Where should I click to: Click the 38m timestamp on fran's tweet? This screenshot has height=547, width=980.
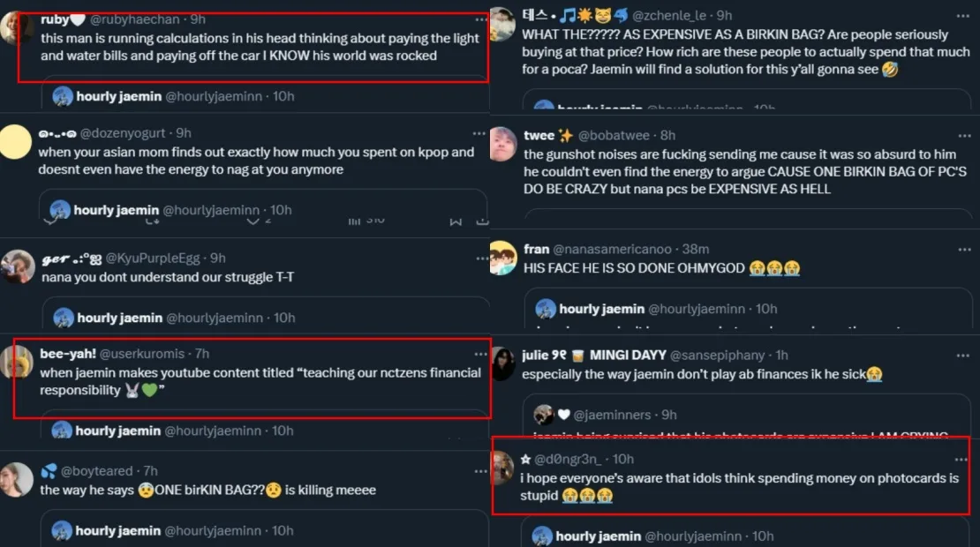coord(697,250)
